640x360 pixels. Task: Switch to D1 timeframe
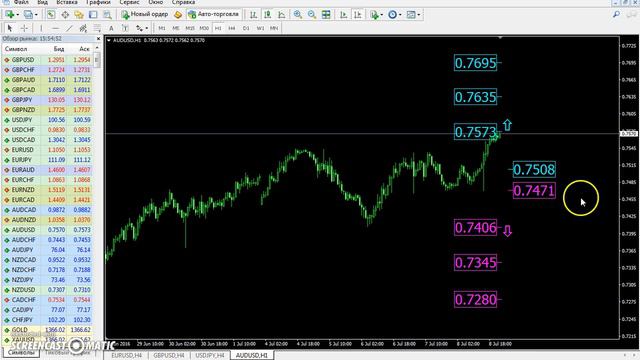[x=246, y=28]
